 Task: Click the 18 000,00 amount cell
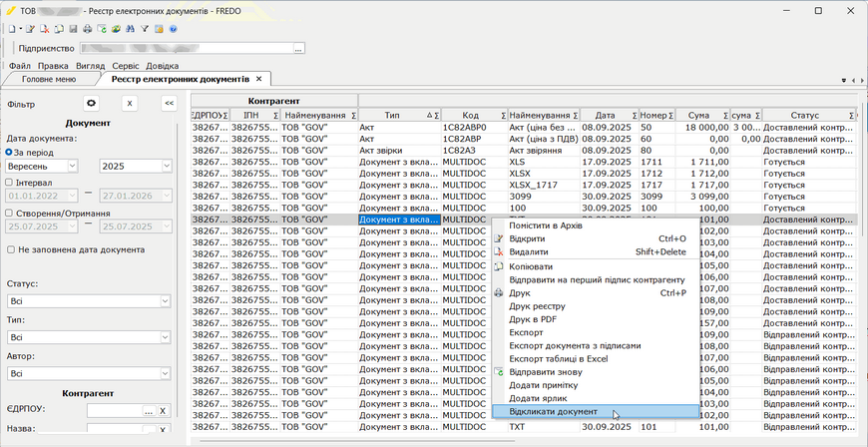tap(702, 127)
